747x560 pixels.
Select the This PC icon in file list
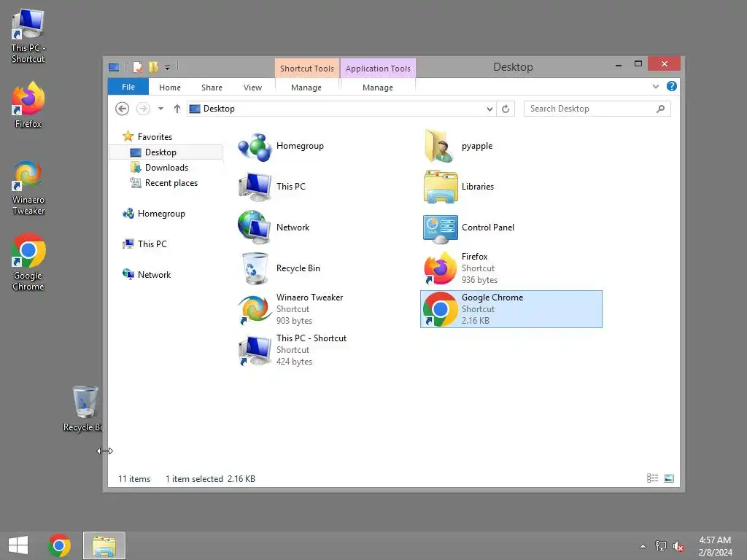(x=255, y=187)
